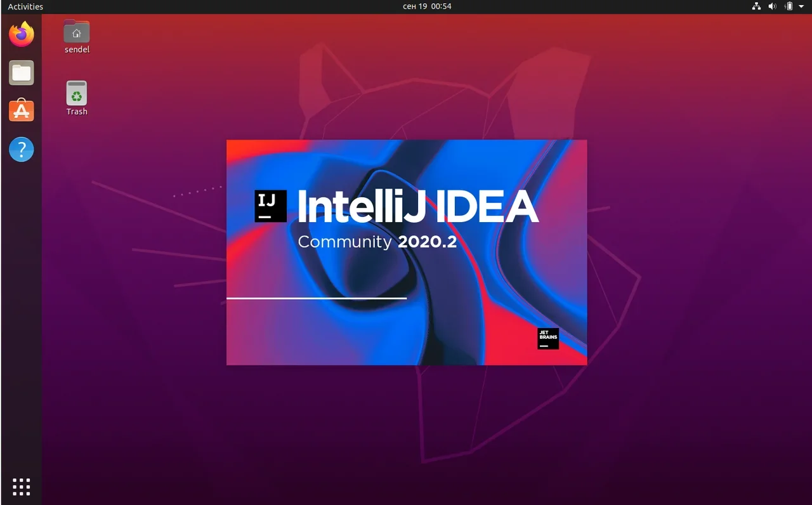Launch the Files manager from the dock

pyautogui.click(x=21, y=73)
